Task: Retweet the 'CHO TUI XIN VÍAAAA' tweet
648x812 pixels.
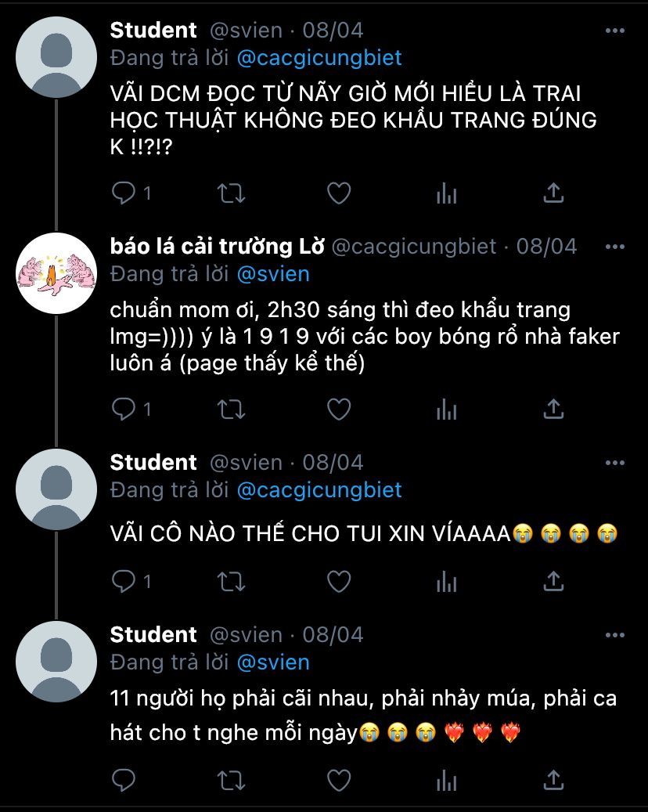Action: point(231,582)
